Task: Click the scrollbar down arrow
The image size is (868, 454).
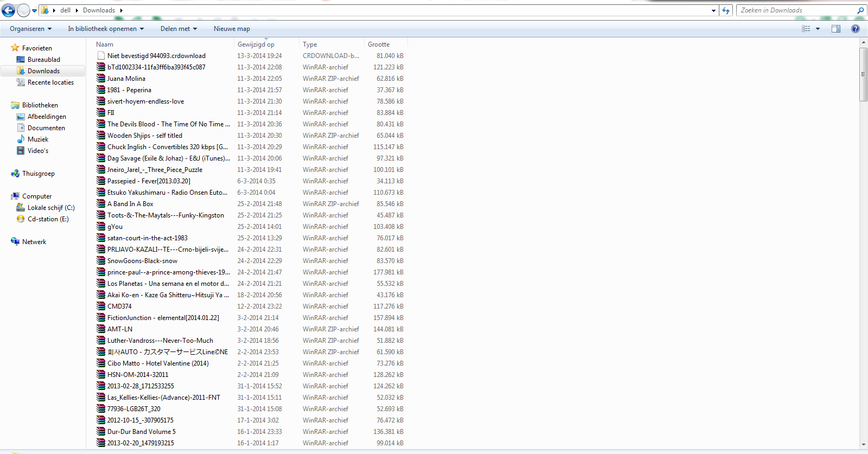Action: (863, 445)
